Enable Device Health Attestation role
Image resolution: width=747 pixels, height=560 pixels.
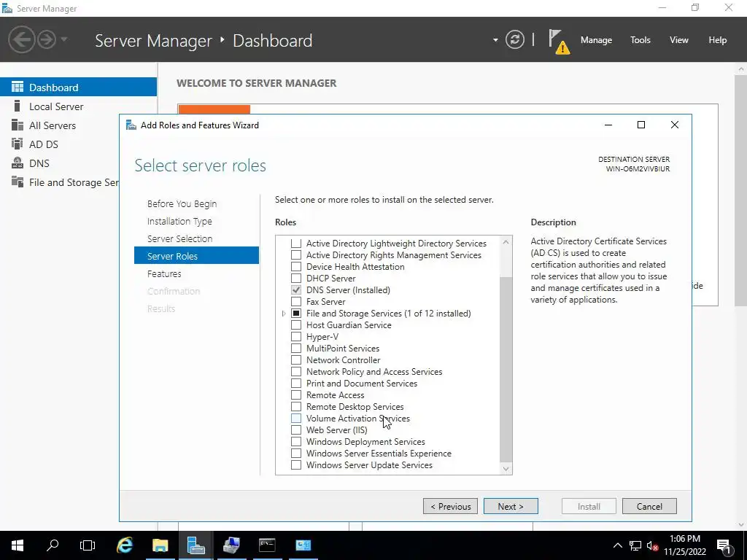point(296,267)
